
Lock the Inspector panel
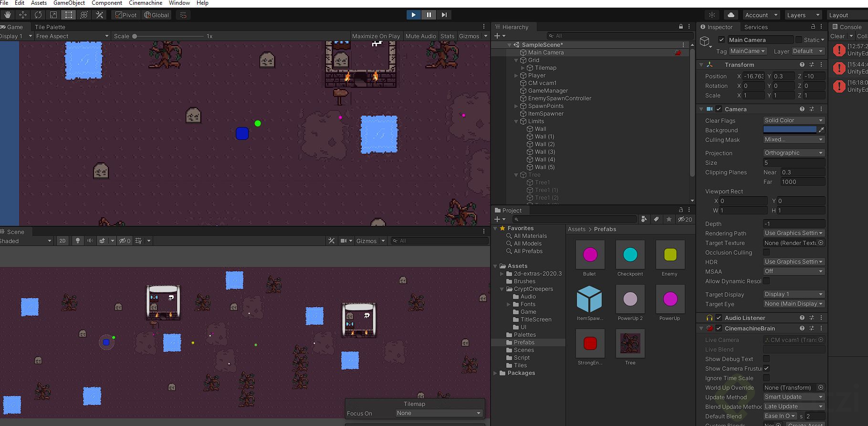coord(813,27)
